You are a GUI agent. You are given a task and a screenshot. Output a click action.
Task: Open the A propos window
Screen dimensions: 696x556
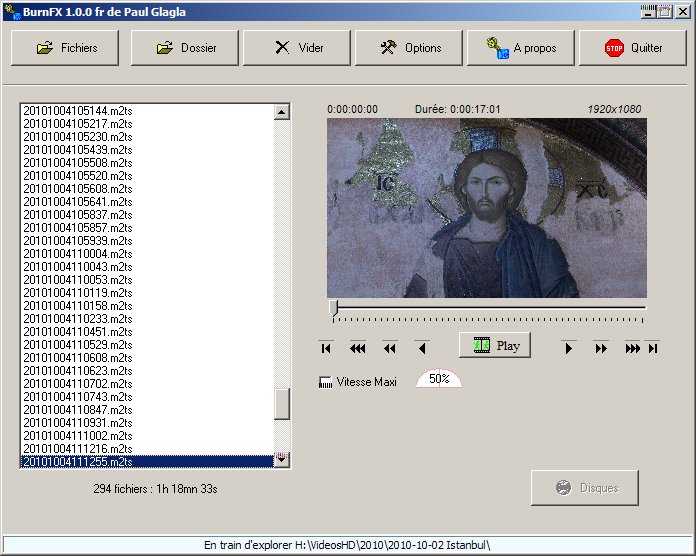click(x=521, y=48)
